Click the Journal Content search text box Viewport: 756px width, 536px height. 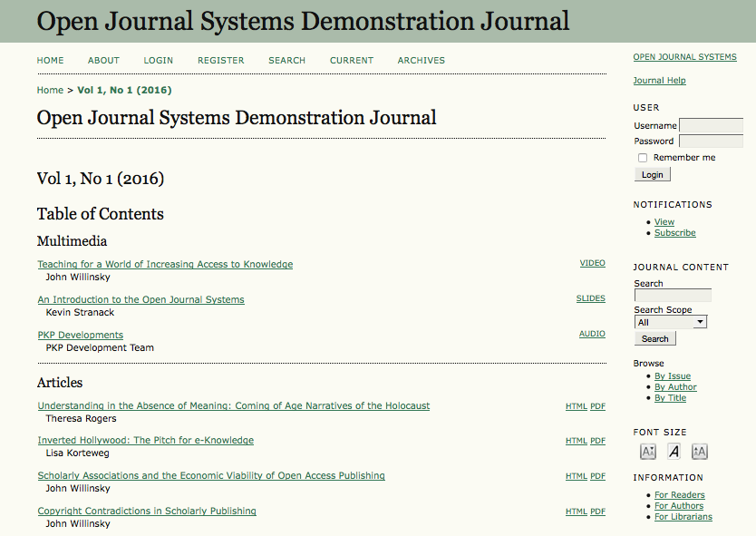pos(673,296)
